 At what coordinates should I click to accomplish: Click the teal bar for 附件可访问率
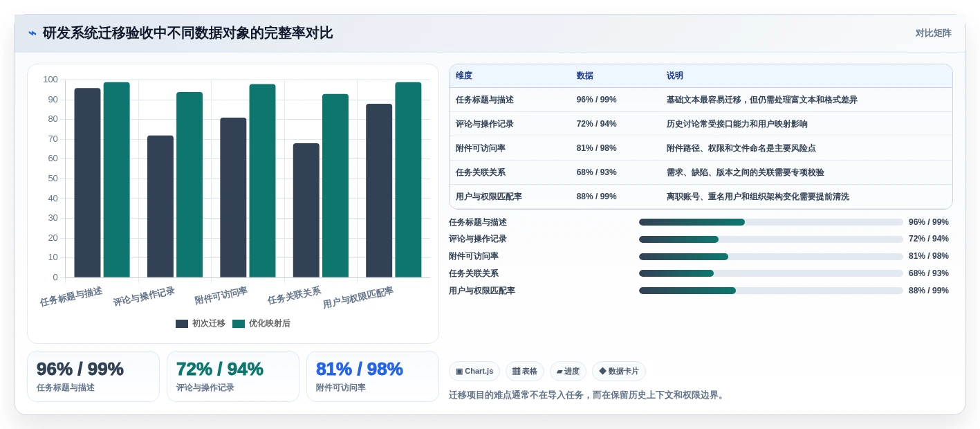click(262, 181)
